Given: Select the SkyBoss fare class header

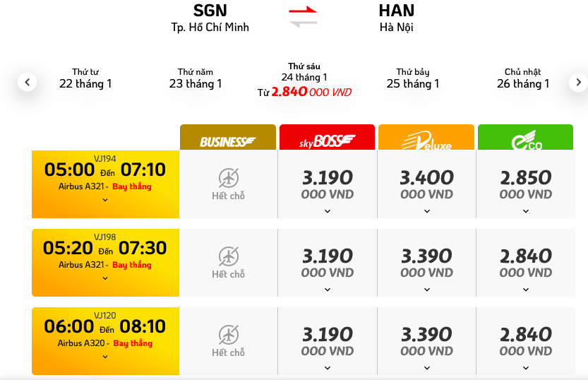Looking at the screenshot, I should tap(327, 138).
